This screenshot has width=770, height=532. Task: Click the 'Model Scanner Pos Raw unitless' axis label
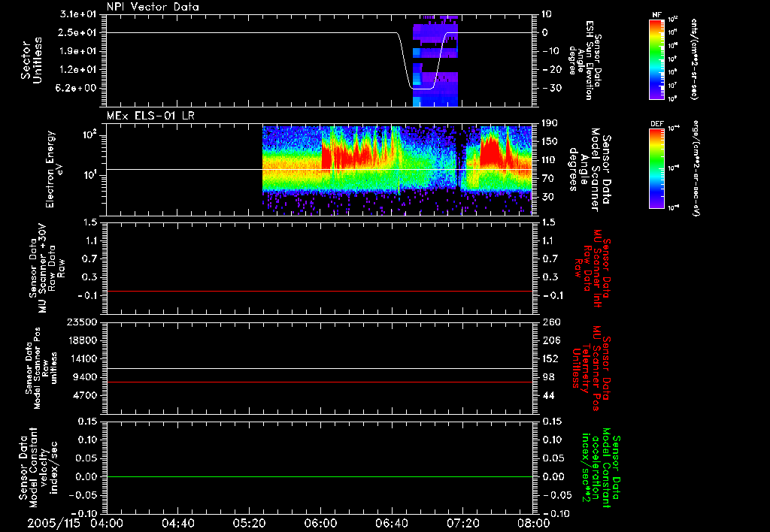(x=41, y=368)
